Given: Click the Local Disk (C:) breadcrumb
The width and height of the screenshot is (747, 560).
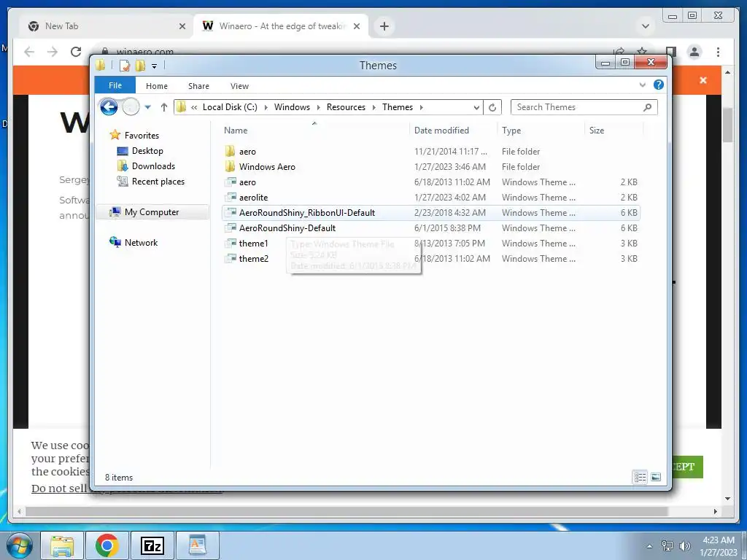Looking at the screenshot, I should click(230, 107).
